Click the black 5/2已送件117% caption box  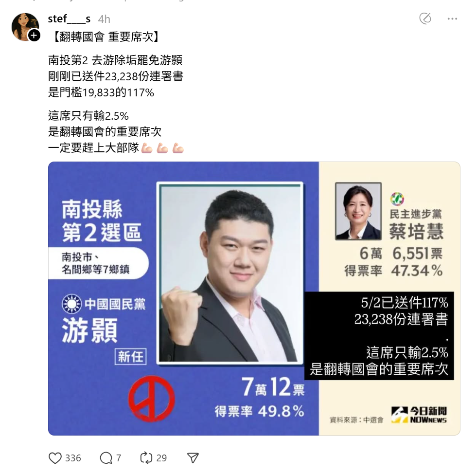(379, 336)
